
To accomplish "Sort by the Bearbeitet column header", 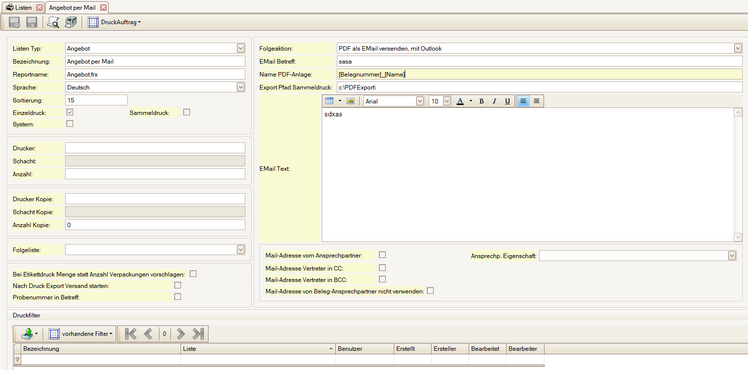I will point(488,349).
